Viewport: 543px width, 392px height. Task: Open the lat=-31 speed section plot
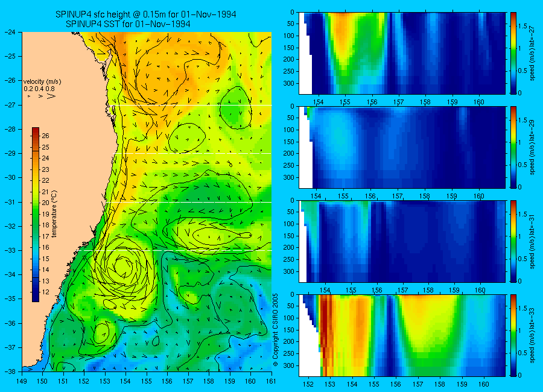tap(402, 241)
